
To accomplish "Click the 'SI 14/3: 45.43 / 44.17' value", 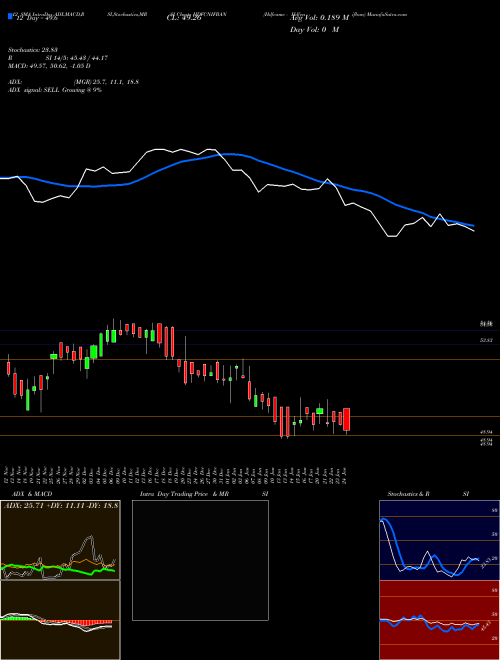I will (77, 58).
